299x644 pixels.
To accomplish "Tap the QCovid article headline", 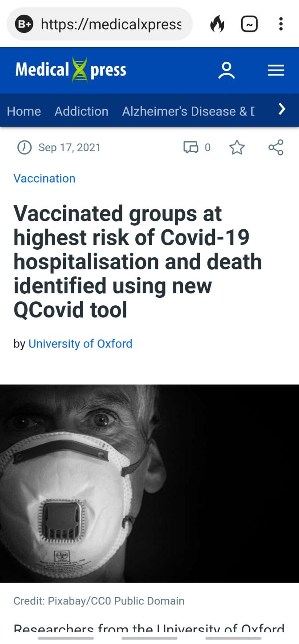I will 138,261.
